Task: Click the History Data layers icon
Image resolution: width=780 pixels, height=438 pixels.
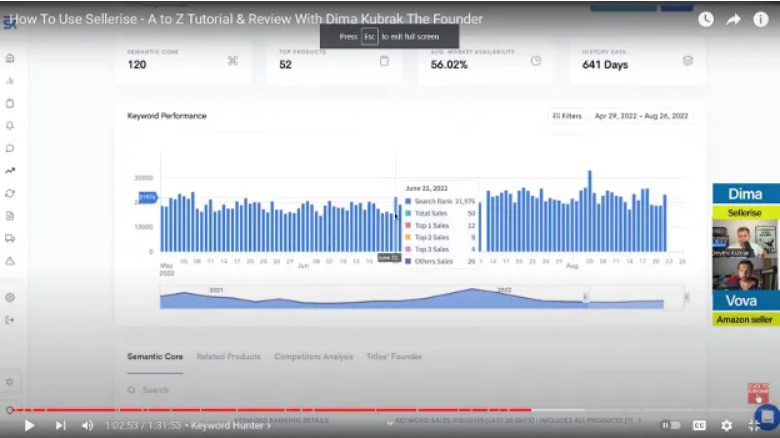Action: (x=687, y=61)
